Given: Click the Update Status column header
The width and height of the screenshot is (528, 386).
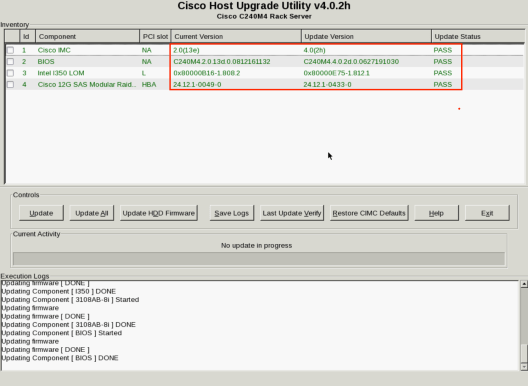Looking at the screenshot, I should [x=478, y=36].
